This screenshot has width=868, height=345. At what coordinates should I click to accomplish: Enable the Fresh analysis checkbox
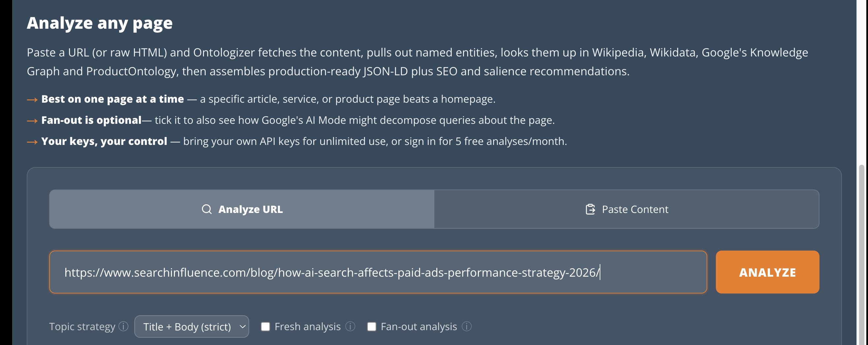coord(266,327)
